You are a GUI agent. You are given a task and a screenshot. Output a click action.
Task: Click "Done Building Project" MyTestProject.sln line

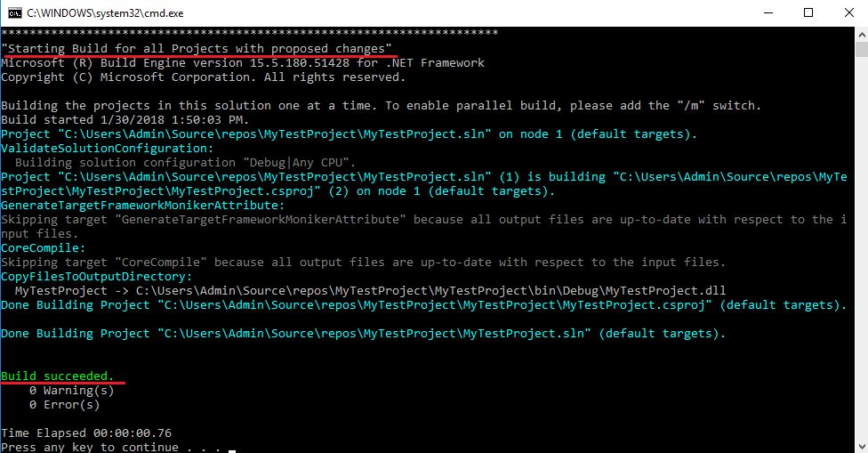coord(363,334)
